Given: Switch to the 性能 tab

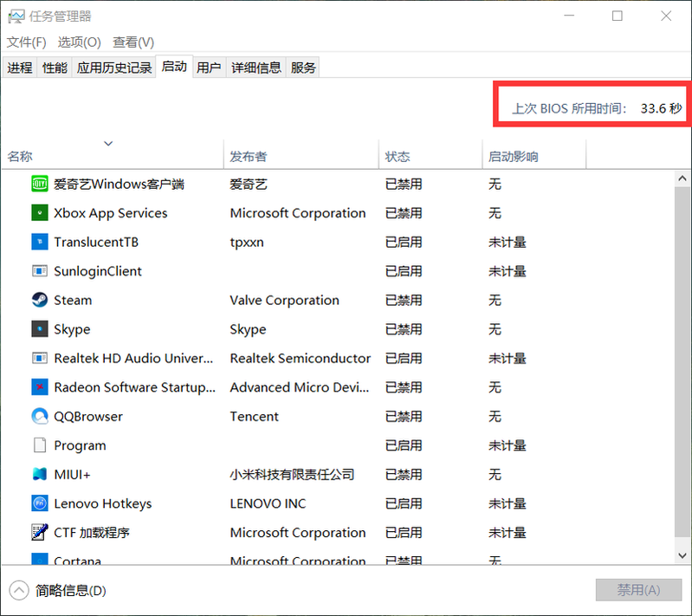Looking at the screenshot, I should coord(55,68).
